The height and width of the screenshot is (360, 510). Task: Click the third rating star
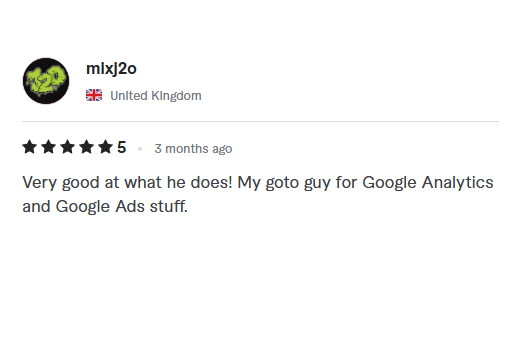click(x=68, y=147)
